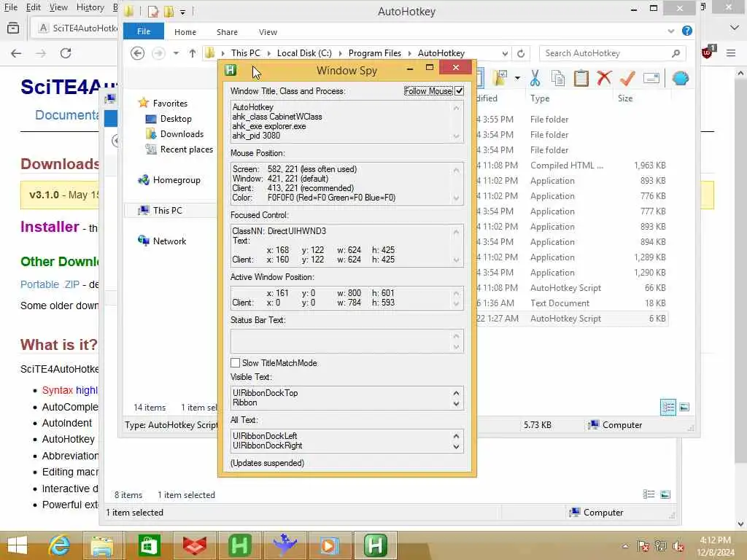This screenshot has height=560, width=747.
Task: Open Windows Store from the taskbar
Action: pos(149,545)
